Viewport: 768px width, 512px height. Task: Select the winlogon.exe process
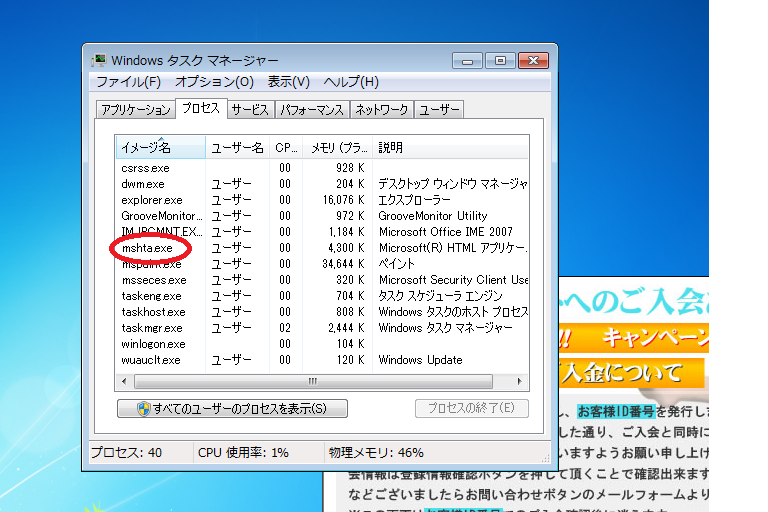pos(322,344)
